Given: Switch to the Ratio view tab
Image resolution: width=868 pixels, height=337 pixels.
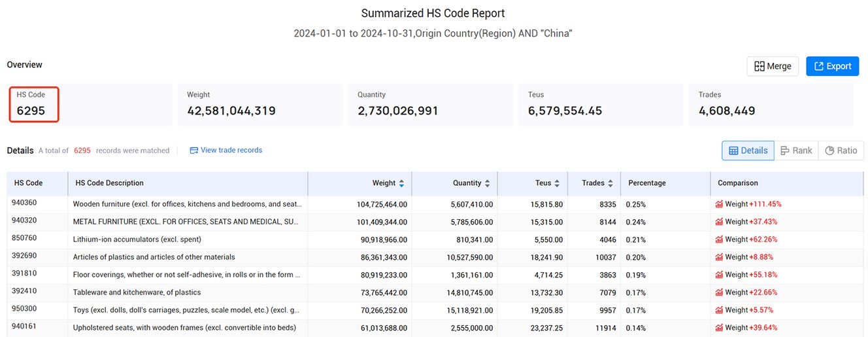Looking at the screenshot, I should (x=841, y=151).
